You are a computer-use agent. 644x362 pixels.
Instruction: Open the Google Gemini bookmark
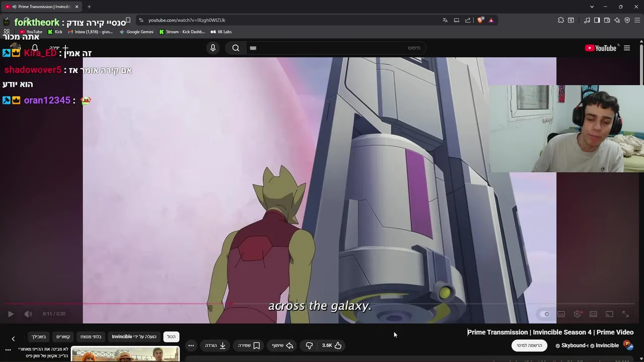(x=136, y=32)
